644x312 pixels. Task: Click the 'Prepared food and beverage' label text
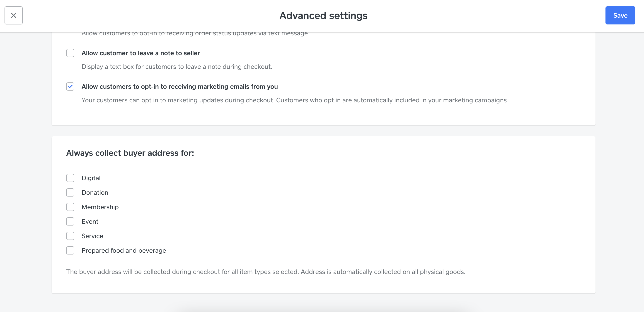coord(124,250)
